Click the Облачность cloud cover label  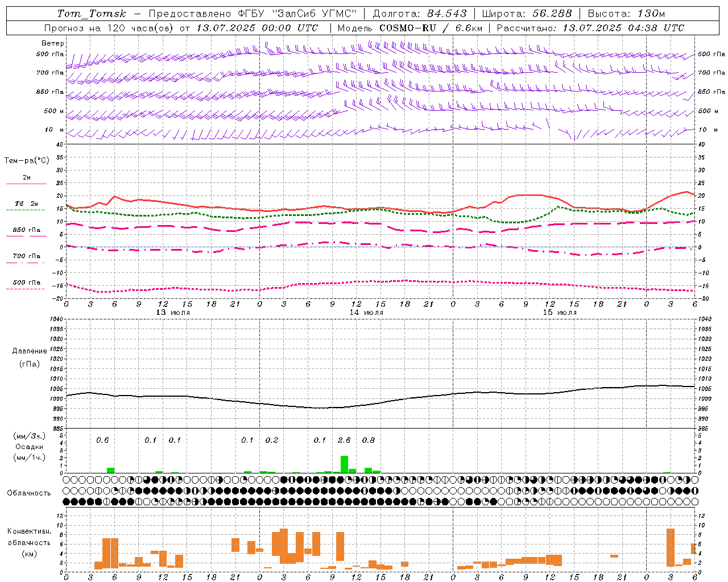pos(29,493)
